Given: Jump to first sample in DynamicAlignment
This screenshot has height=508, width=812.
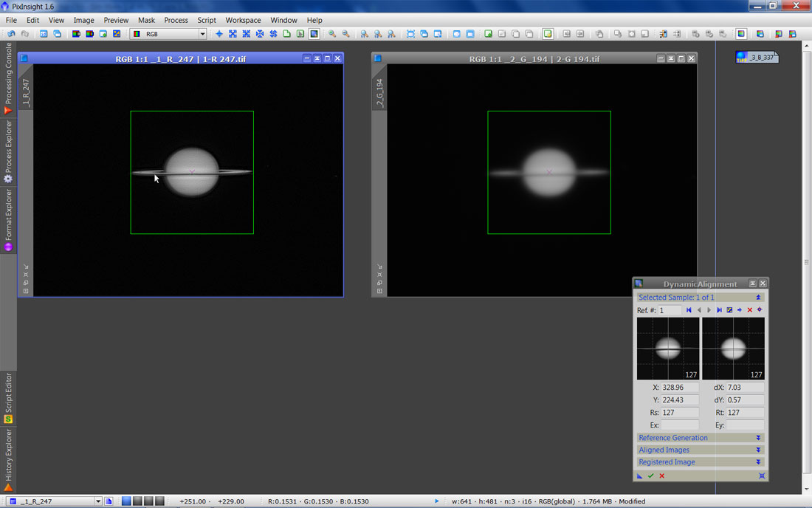Looking at the screenshot, I should click(689, 310).
